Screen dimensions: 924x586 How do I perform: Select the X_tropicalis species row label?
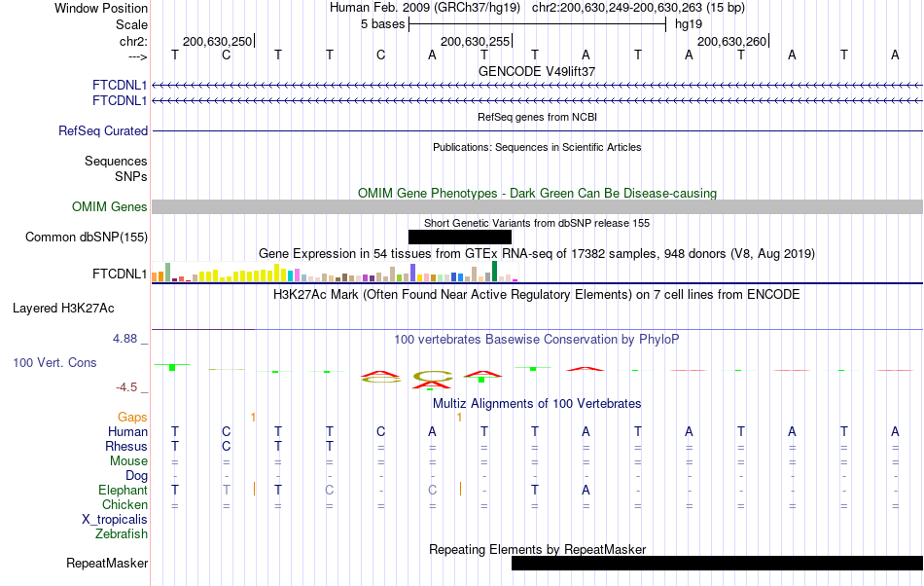pyautogui.click(x=115, y=520)
